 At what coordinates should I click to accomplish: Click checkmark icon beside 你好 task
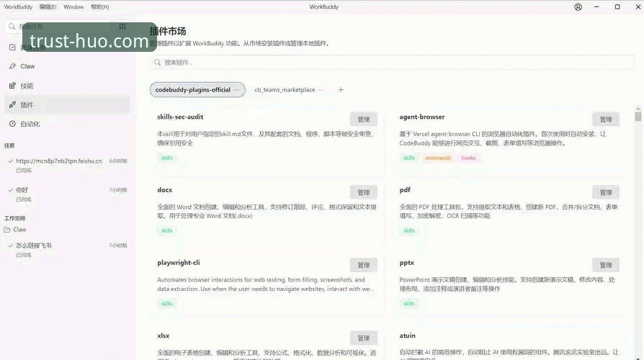point(10,189)
